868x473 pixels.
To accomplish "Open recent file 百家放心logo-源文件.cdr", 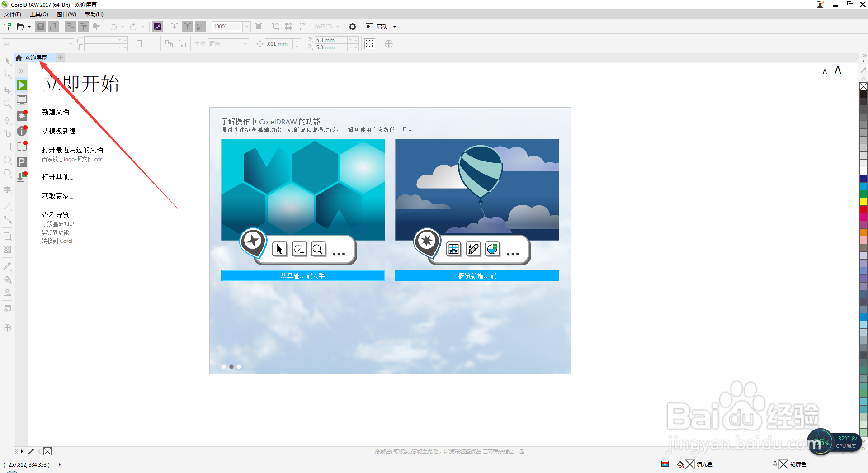I will pos(72,159).
